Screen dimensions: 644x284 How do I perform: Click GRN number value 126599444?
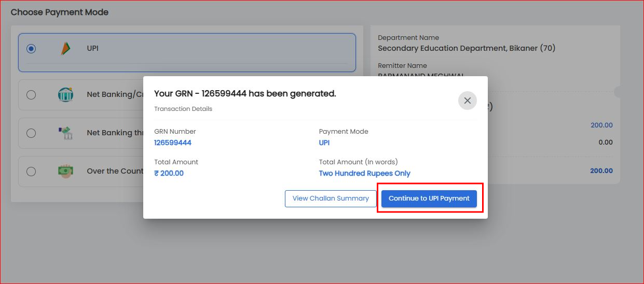tap(173, 143)
